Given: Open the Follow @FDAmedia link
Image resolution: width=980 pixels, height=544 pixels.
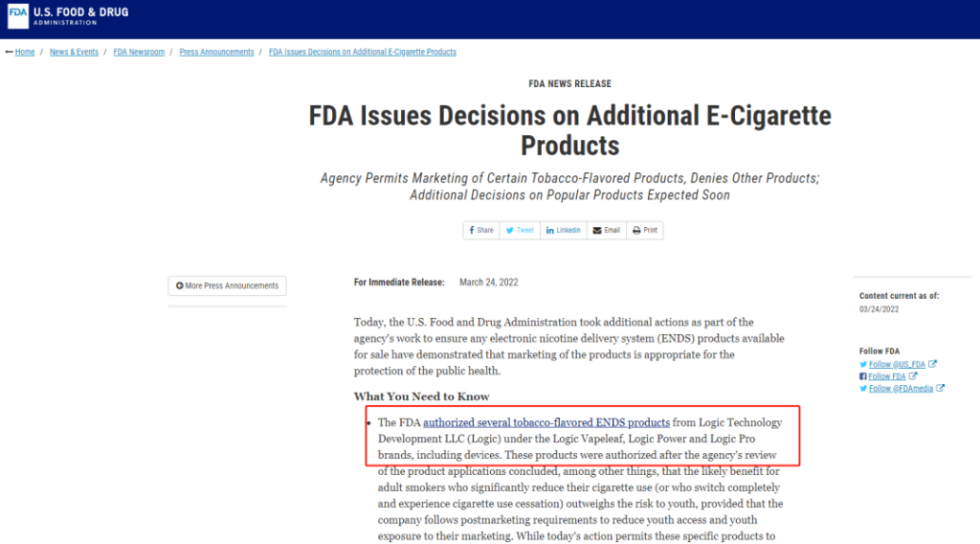Looking at the screenshot, I should [901, 388].
